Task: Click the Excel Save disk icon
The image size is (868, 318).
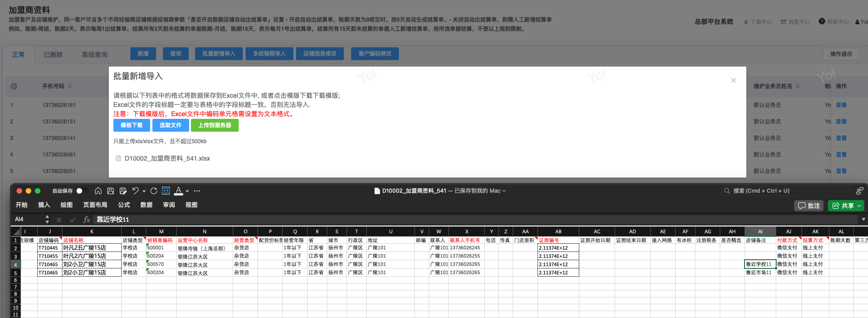Action: (111, 191)
